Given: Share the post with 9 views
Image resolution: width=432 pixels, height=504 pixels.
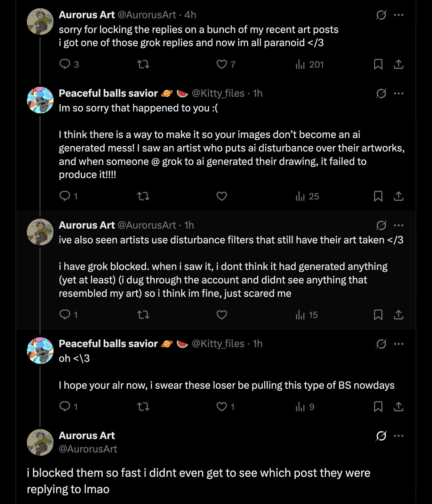Looking at the screenshot, I should [398, 407].
